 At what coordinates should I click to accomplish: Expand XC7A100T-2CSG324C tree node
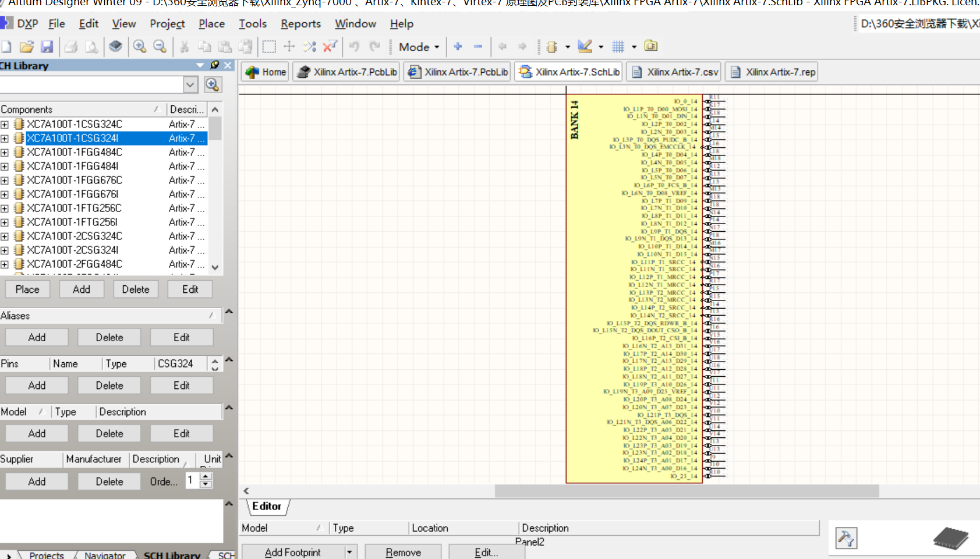click(x=5, y=236)
